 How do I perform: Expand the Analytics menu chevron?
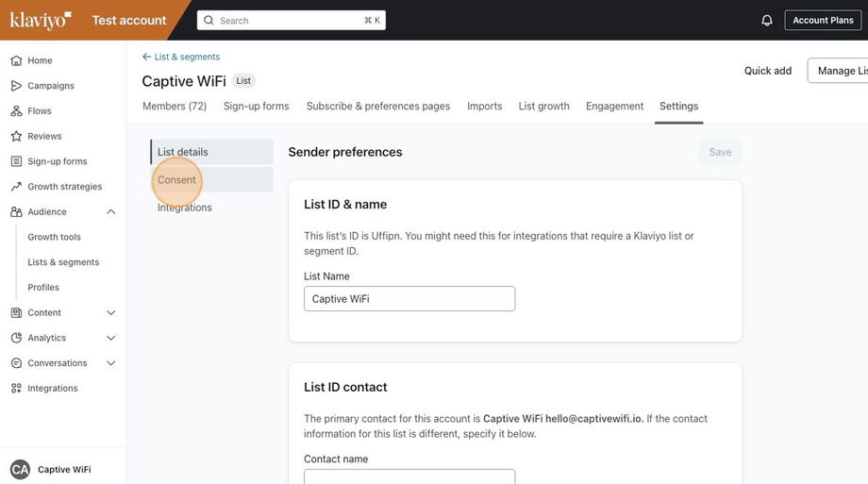click(110, 338)
